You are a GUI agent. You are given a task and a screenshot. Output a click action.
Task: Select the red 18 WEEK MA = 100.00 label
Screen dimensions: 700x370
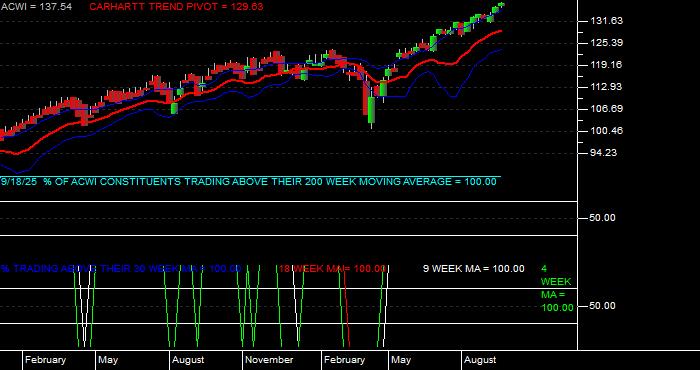pos(332,269)
